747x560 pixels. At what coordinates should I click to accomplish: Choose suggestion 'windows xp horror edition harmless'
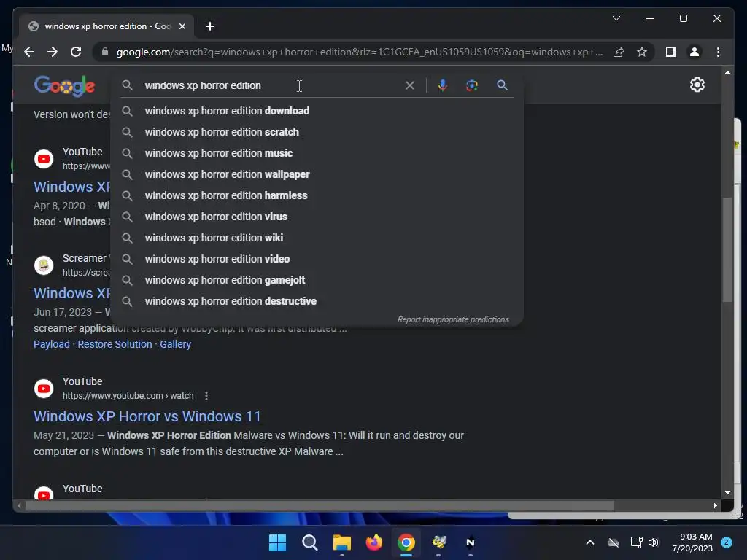click(x=317, y=195)
